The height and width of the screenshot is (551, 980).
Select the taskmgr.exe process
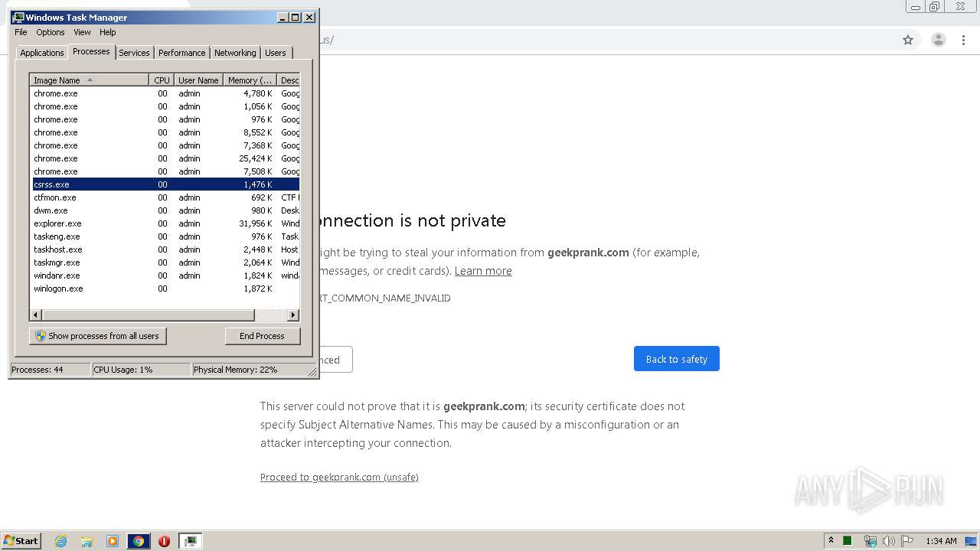(165, 262)
